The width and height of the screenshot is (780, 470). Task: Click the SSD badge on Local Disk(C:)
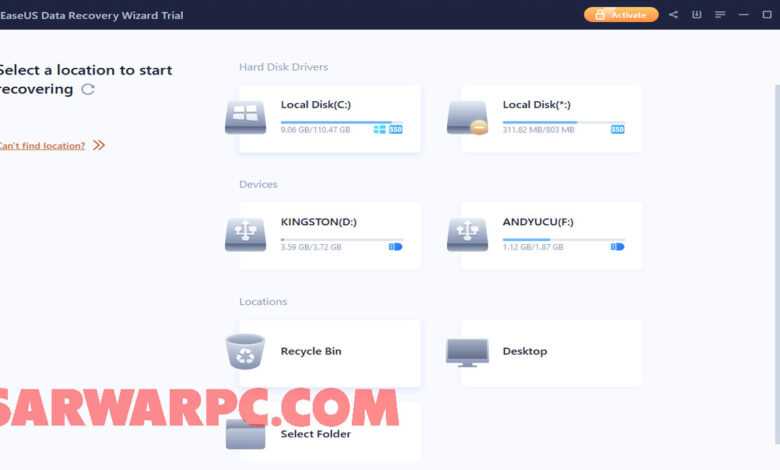point(395,129)
